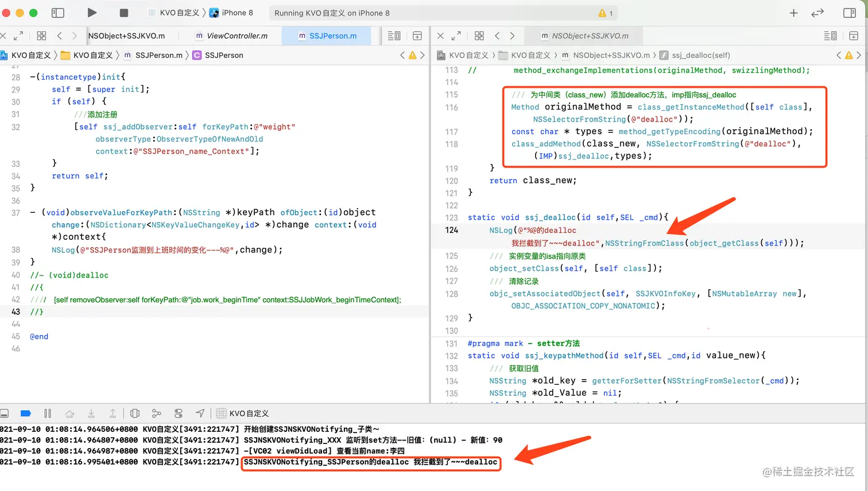Toggle breakpoints activation in debug bar
Image resolution: width=868 pixels, height=491 pixels.
25,413
